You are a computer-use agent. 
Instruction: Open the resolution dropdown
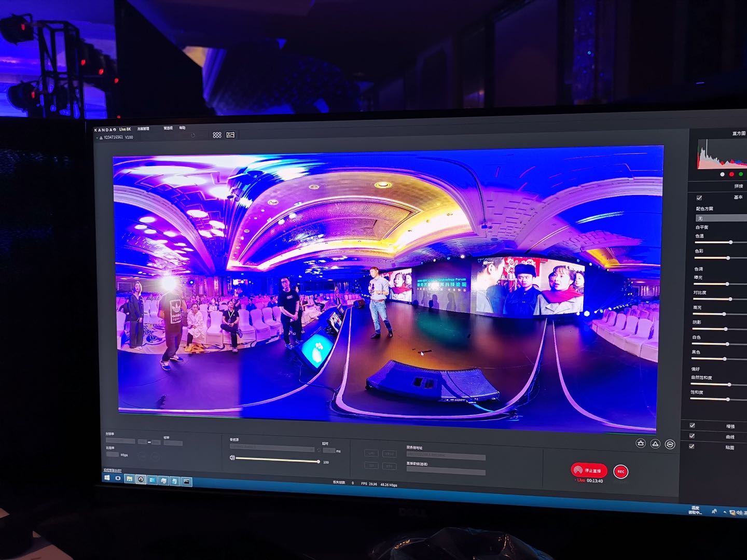tap(120, 441)
